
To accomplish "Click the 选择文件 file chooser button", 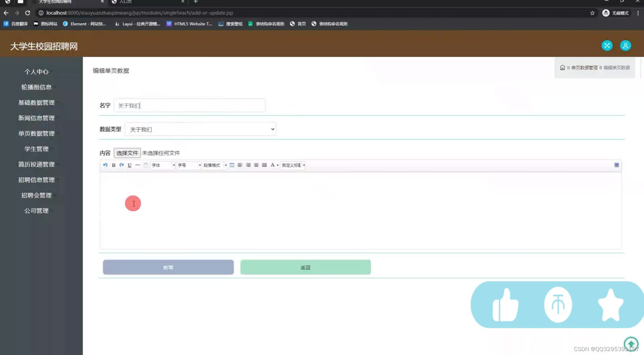I will (x=127, y=153).
